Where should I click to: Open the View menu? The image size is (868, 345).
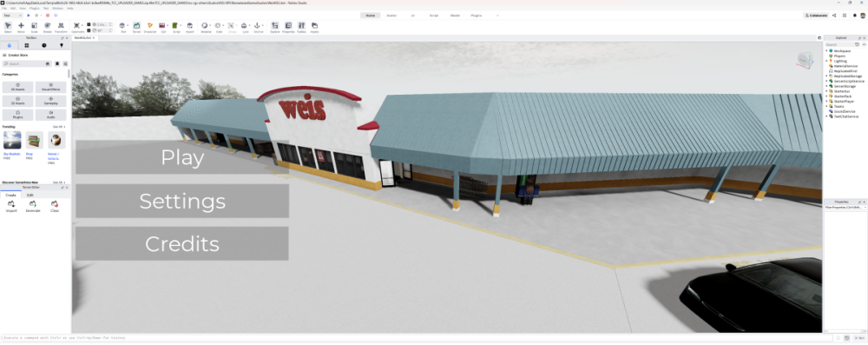click(23, 9)
